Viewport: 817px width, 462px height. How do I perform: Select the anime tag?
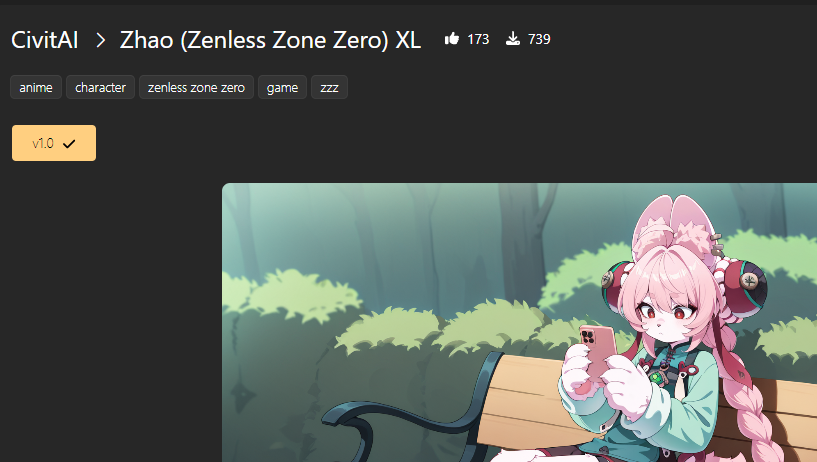[x=36, y=87]
